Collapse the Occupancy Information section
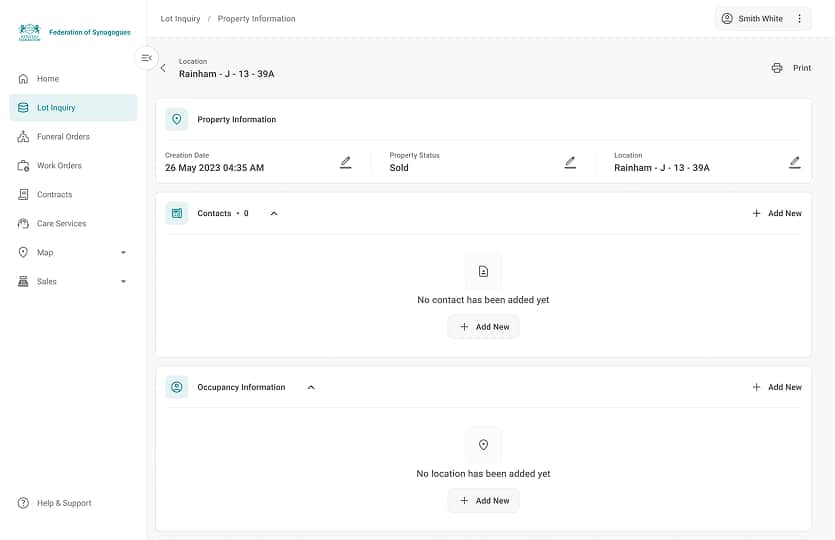This screenshot has width=835, height=540. click(311, 387)
